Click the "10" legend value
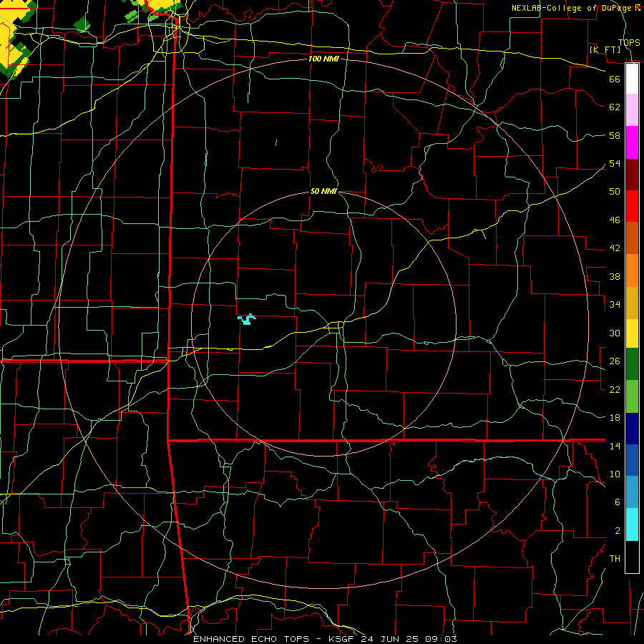Image resolution: width=644 pixels, height=644 pixels. pyautogui.click(x=615, y=474)
